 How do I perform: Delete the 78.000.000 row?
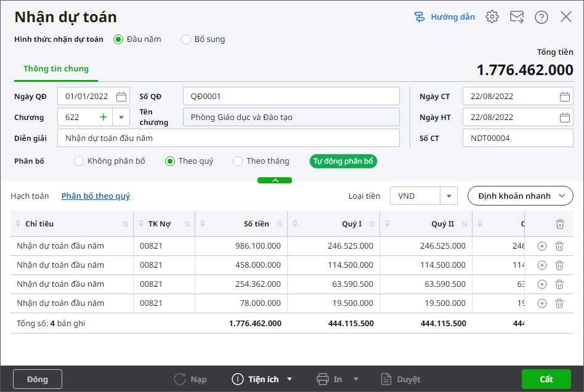pyautogui.click(x=559, y=303)
